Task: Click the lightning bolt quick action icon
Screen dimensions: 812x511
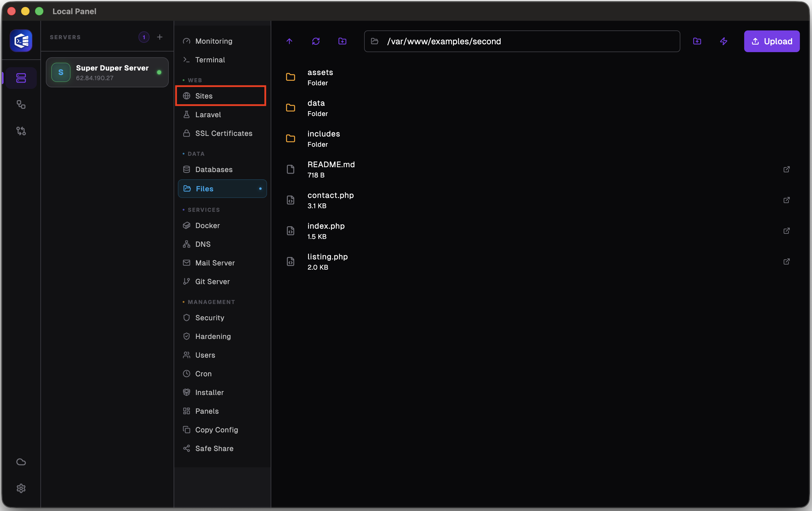Action: (724, 41)
